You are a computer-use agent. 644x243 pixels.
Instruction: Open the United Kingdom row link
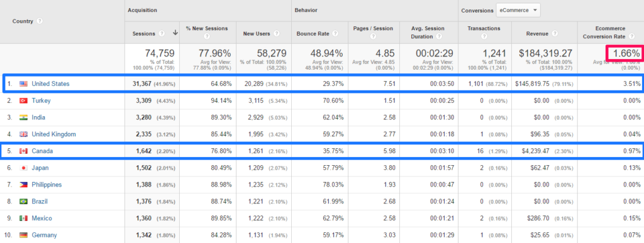tap(54, 134)
